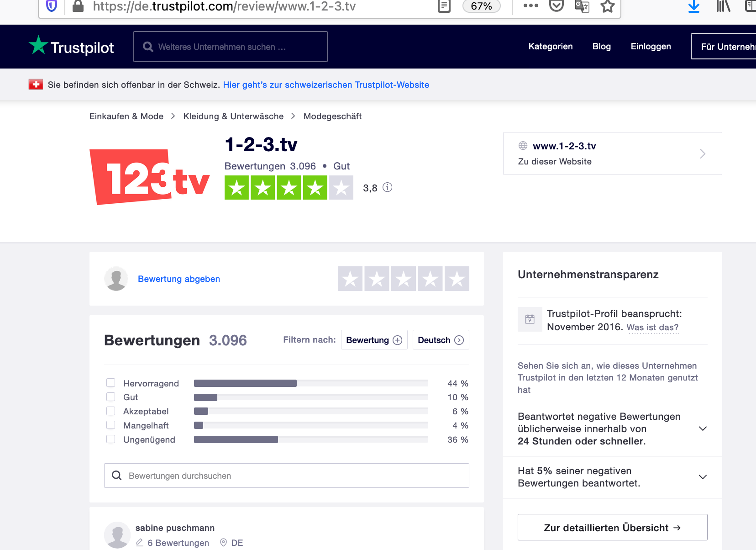Click Zur detaillierten Übersicht button
The image size is (756, 550).
pos(613,527)
